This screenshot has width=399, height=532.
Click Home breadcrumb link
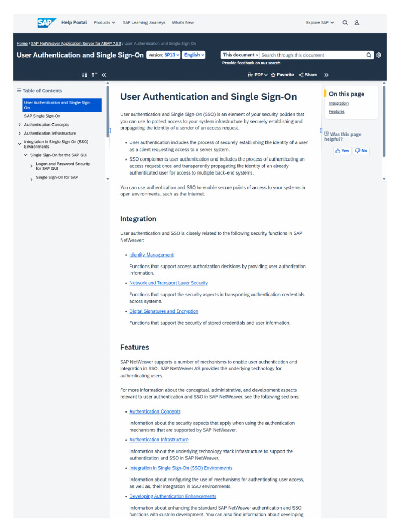pyautogui.click(x=22, y=44)
